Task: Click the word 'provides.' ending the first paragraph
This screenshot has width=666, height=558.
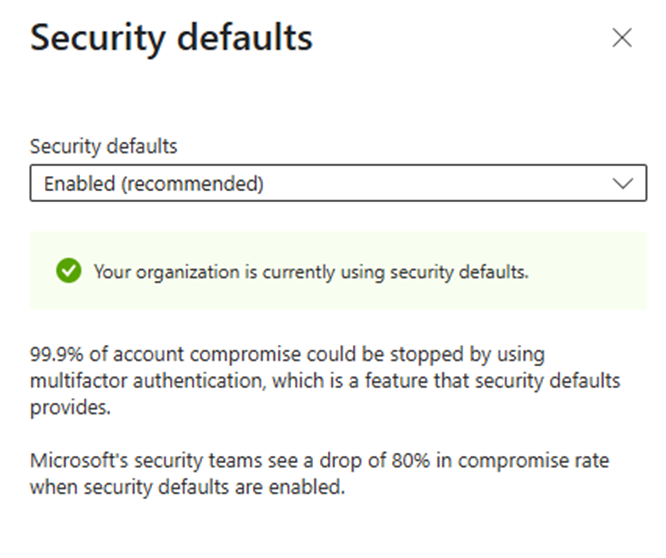Action: (x=70, y=408)
